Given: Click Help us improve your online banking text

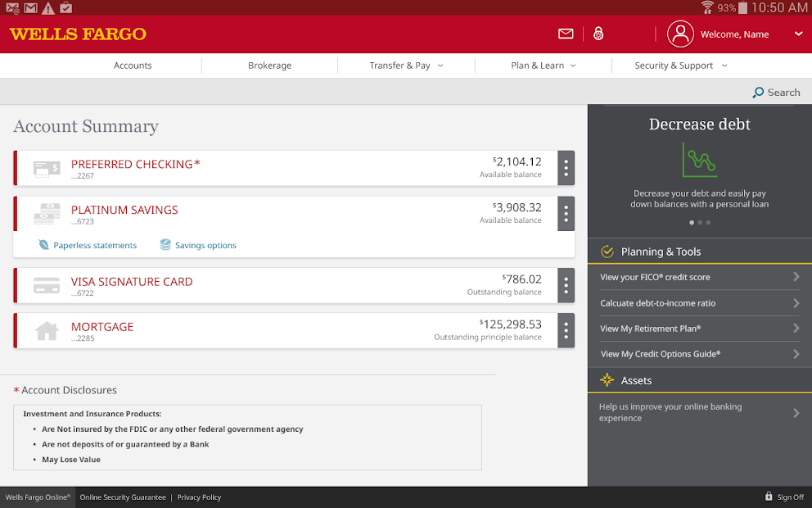Looking at the screenshot, I should [x=670, y=412].
